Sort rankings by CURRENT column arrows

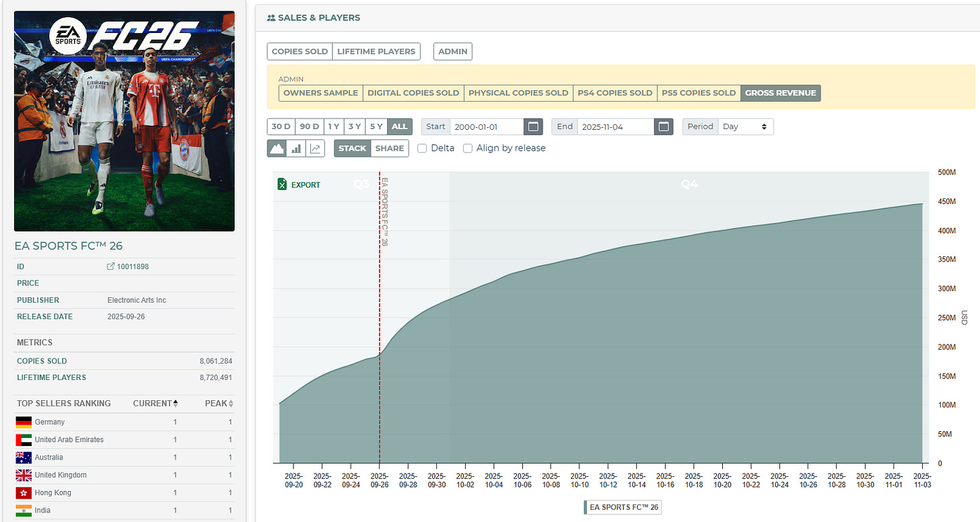coord(176,404)
